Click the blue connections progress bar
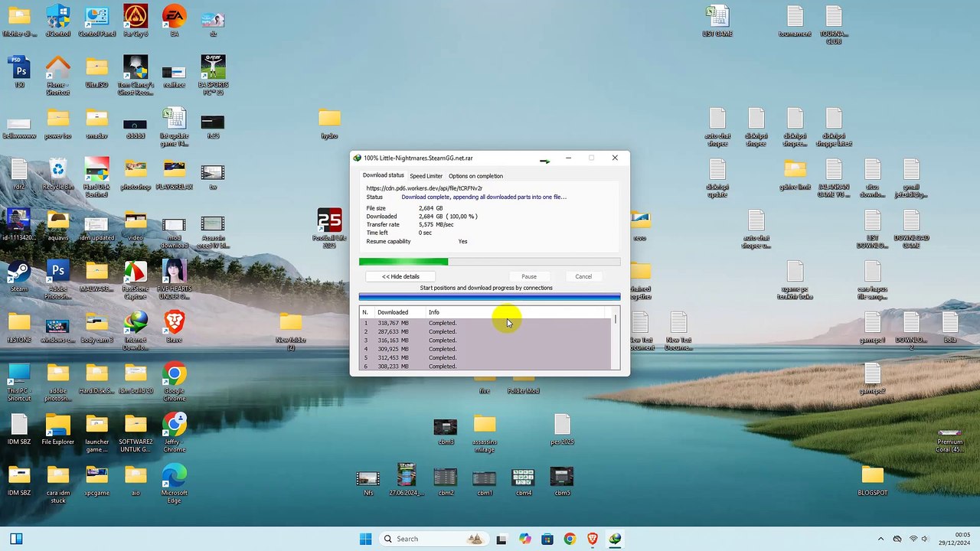This screenshot has width=980, height=551. pos(489,297)
